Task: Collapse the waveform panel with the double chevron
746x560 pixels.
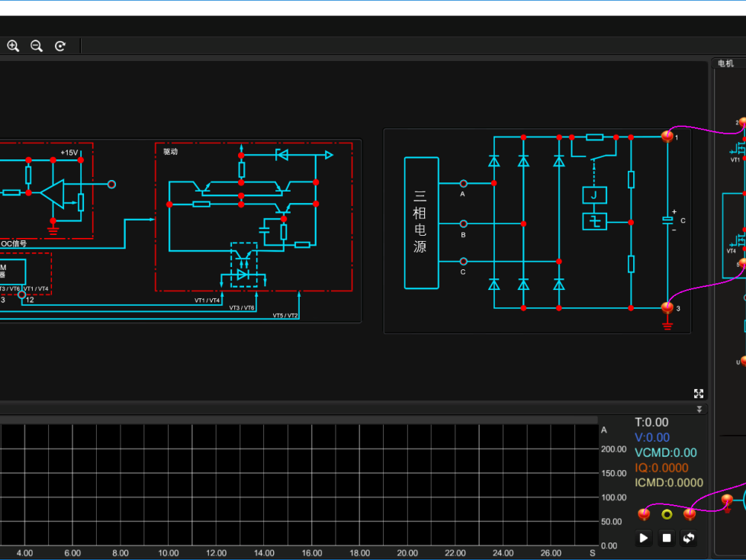Action: point(699,409)
